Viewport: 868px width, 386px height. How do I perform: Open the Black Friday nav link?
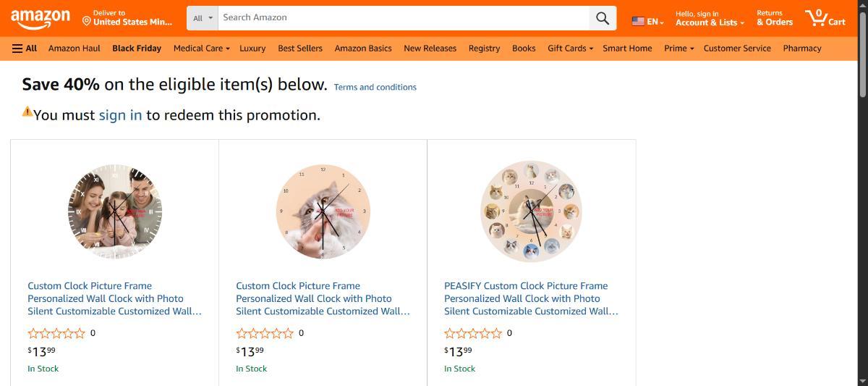pos(137,49)
